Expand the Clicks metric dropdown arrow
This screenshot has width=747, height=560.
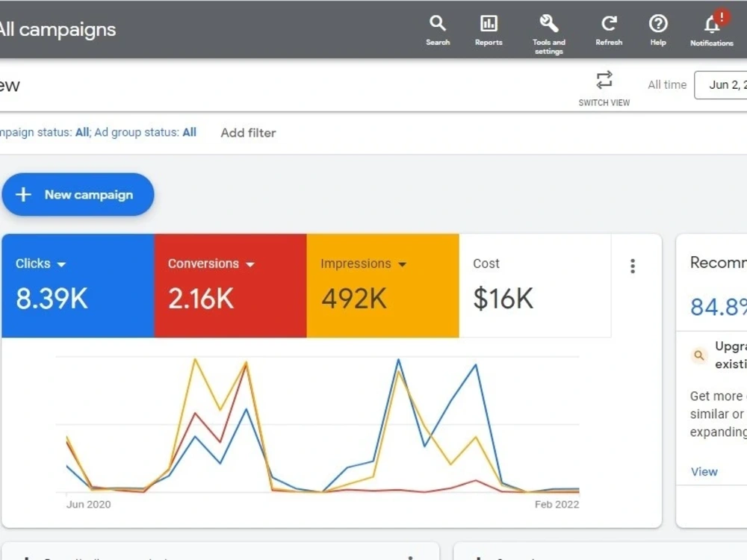coord(61,264)
